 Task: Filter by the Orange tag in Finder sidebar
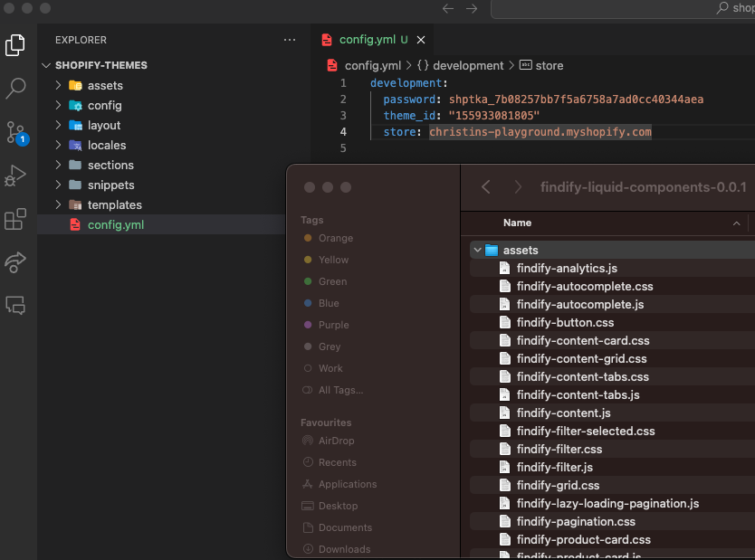[335, 238]
